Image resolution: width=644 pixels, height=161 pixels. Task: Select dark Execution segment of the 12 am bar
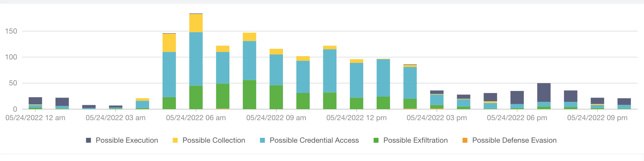[35, 101]
